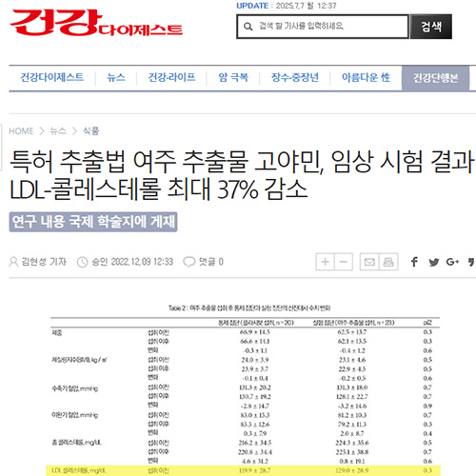Image resolution: width=476 pixels, height=476 pixels.
Task: Share article on Facebook
Action: (x=414, y=262)
